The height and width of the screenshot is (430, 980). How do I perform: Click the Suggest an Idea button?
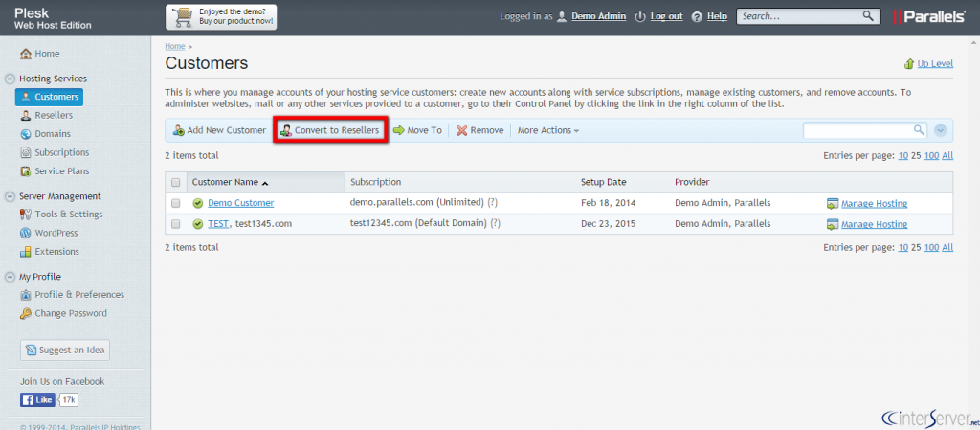(x=65, y=350)
